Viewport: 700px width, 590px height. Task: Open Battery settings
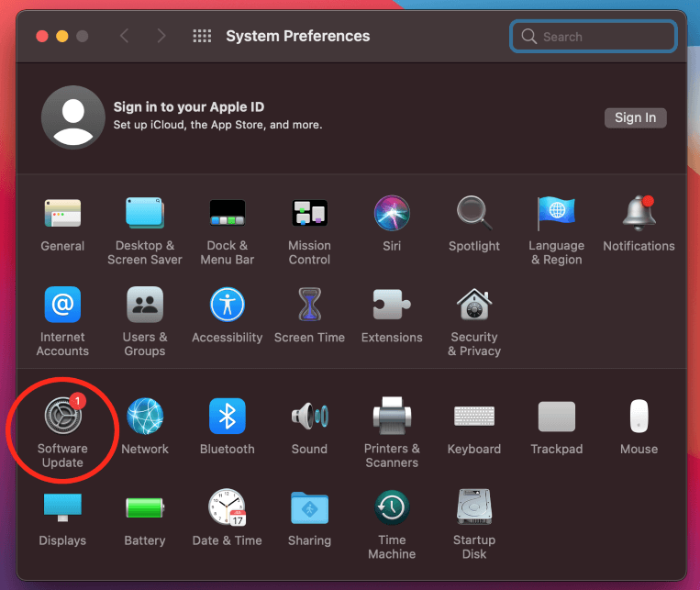tap(145, 507)
